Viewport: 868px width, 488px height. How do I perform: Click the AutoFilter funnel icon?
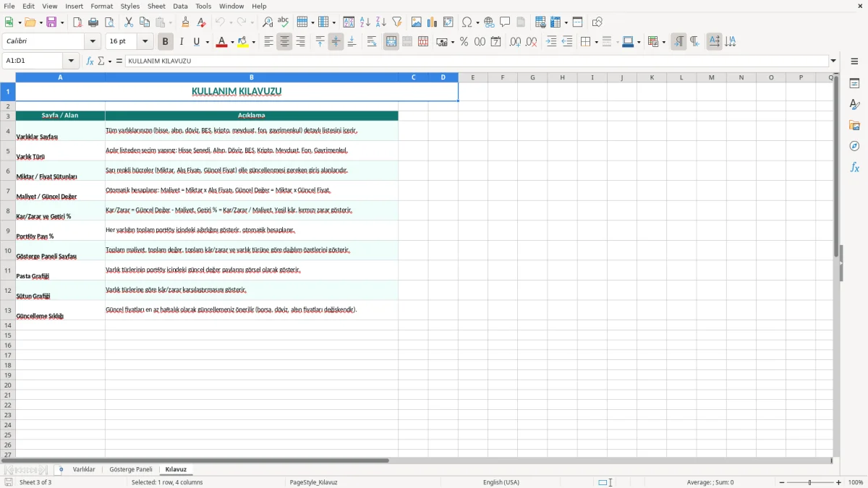[396, 22]
